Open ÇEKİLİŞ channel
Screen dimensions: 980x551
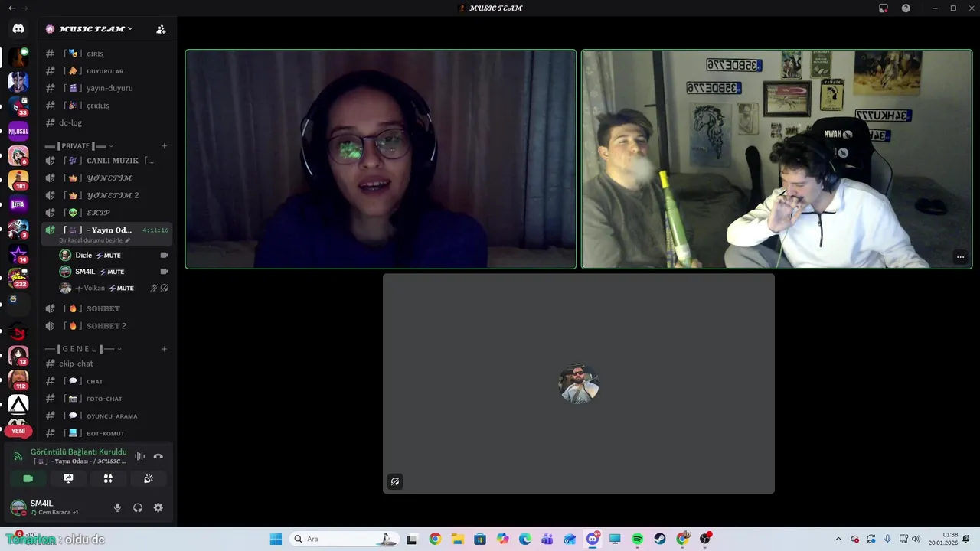coord(106,106)
